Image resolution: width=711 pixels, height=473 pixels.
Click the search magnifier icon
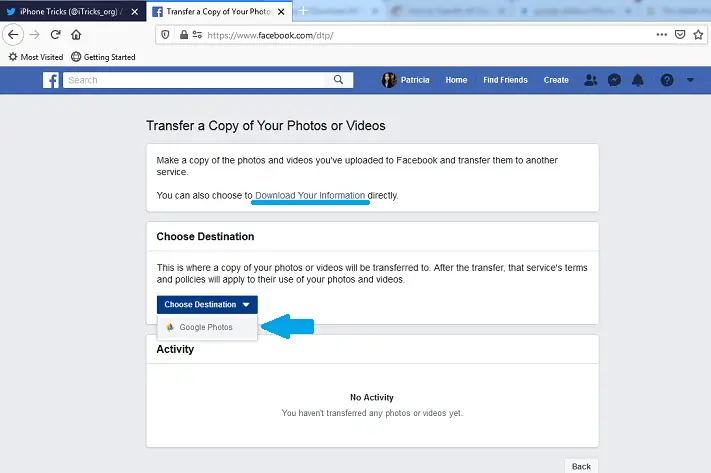341,80
